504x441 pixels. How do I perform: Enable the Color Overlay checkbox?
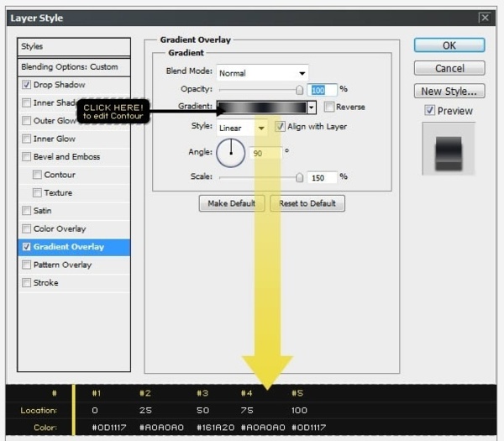point(26,228)
